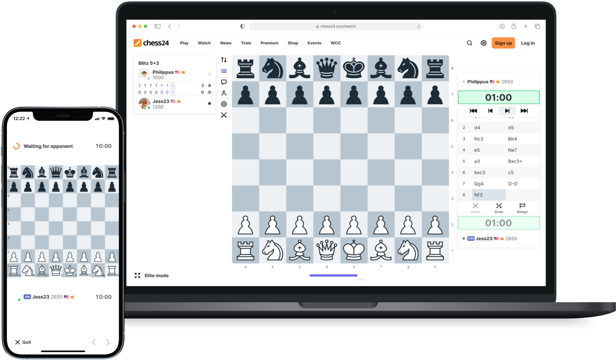Select move Bxc3+ in move list
This screenshot has height=364, width=616.
pos(515,161)
